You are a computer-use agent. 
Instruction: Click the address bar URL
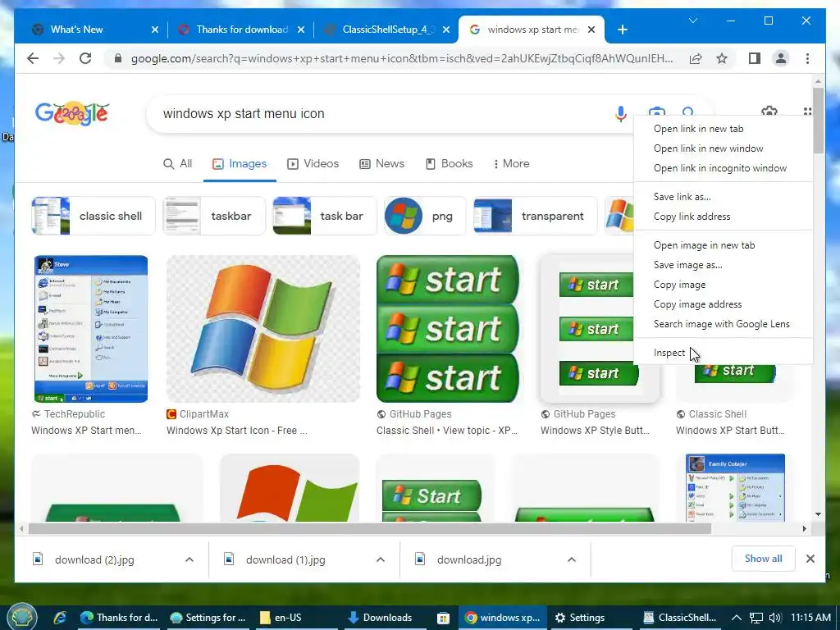click(402, 58)
